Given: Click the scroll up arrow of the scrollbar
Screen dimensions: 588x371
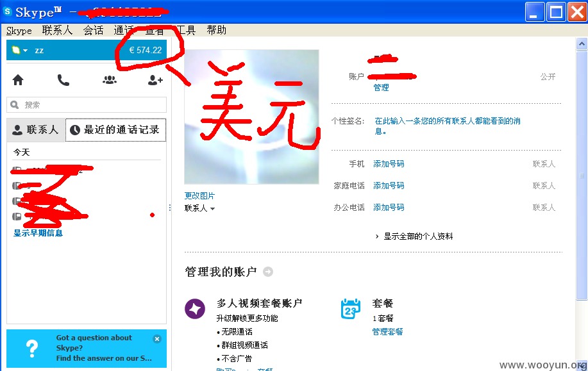Looking at the screenshot, I should coord(582,44).
